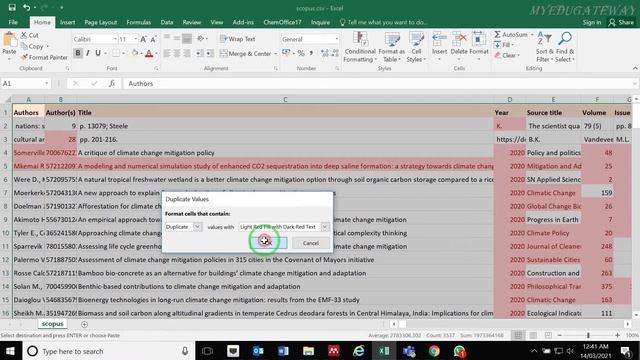Select the scopus sheet tab
The width and height of the screenshot is (640, 360).
(53, 324)
